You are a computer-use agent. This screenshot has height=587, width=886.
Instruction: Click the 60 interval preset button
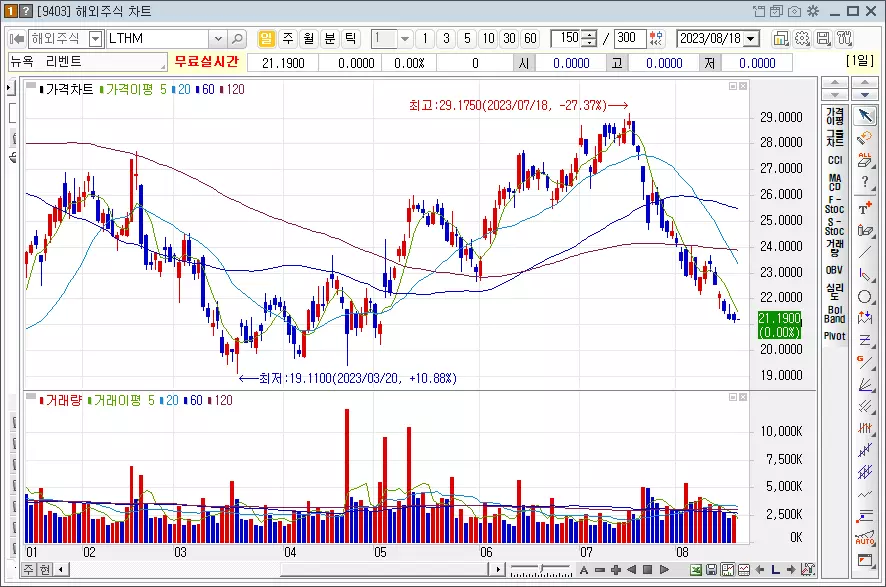(x=530, y=38)
